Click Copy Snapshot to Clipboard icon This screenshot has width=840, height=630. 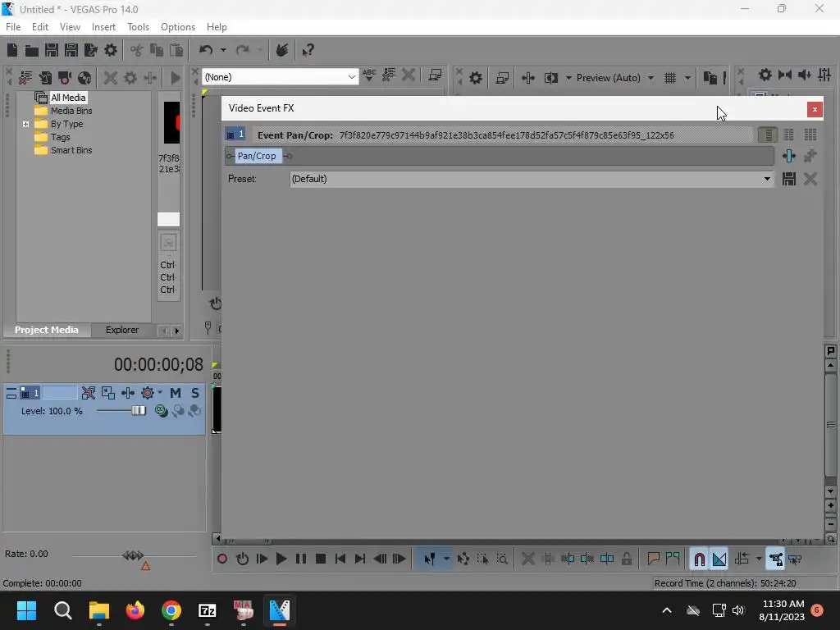point(710,78)
